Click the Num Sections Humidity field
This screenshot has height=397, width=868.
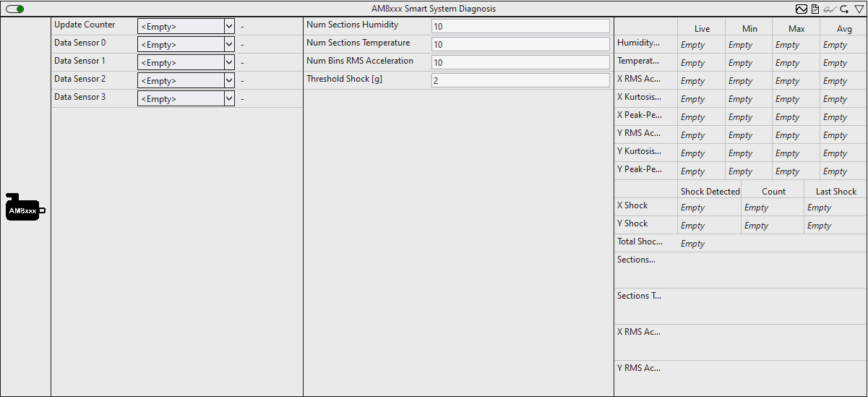click(520, 26)
